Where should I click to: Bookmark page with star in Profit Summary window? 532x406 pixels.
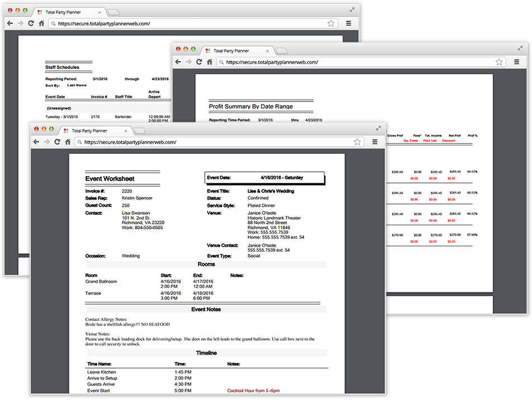499,62
